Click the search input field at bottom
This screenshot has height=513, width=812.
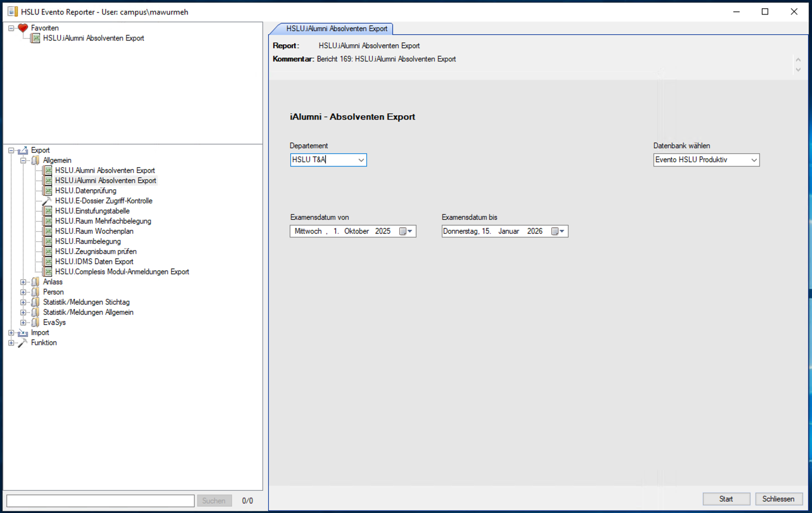[x=100, y=501]
